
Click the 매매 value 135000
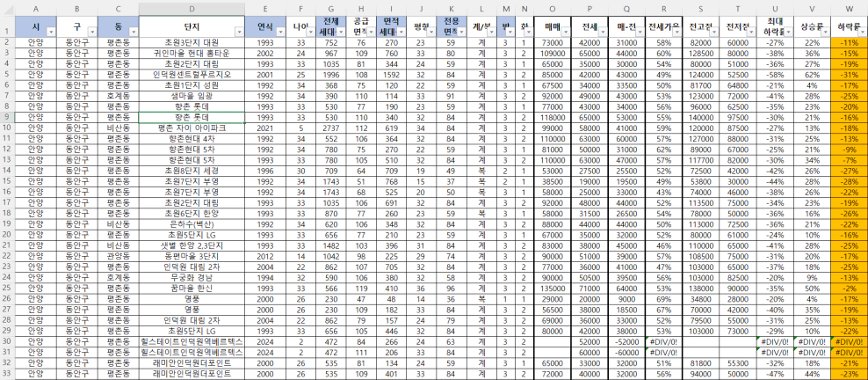[x=553, y=289]
